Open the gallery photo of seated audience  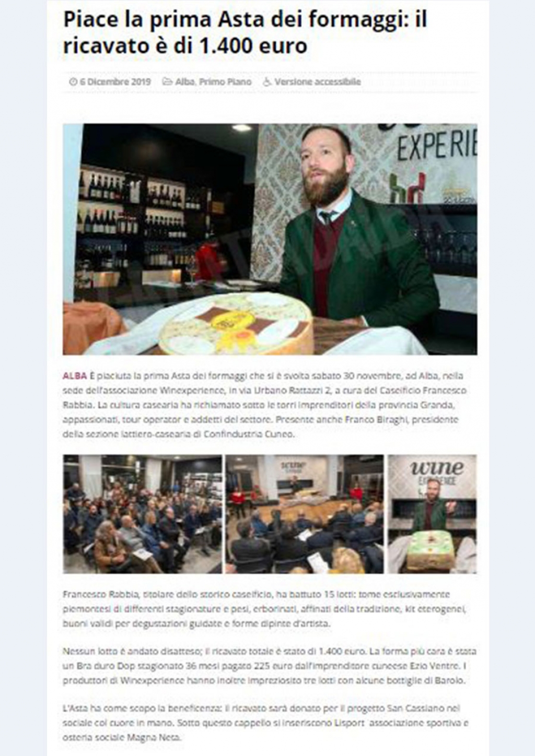pos(142,514)
